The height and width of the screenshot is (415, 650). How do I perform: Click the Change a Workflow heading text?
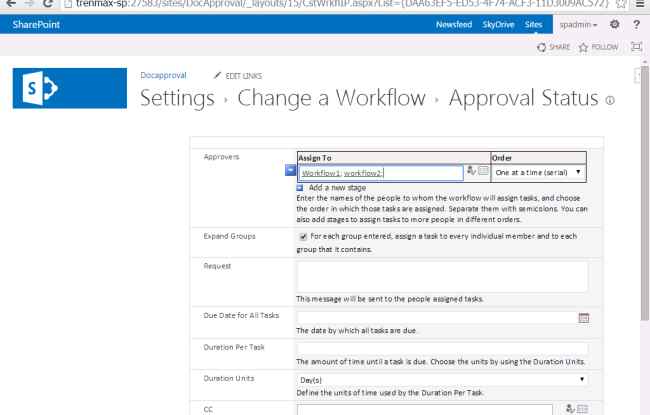point(332,98)
